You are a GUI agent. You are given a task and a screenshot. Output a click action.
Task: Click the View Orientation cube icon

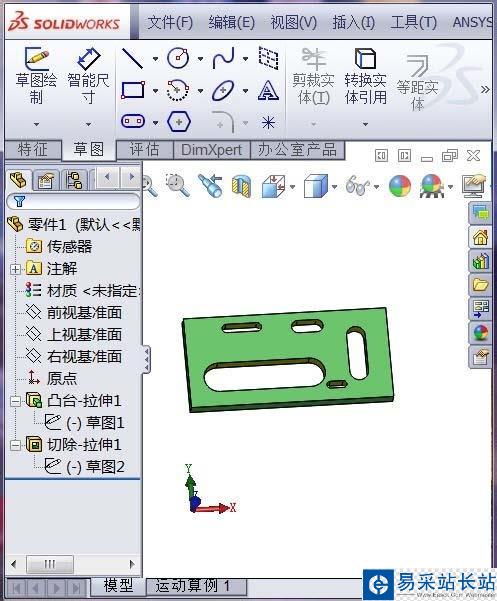273,186
